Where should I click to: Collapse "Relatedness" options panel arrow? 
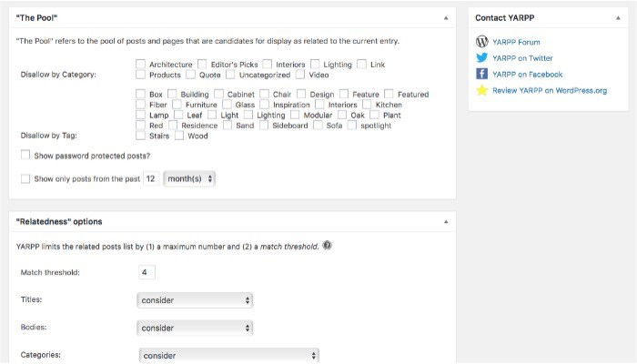445,221
